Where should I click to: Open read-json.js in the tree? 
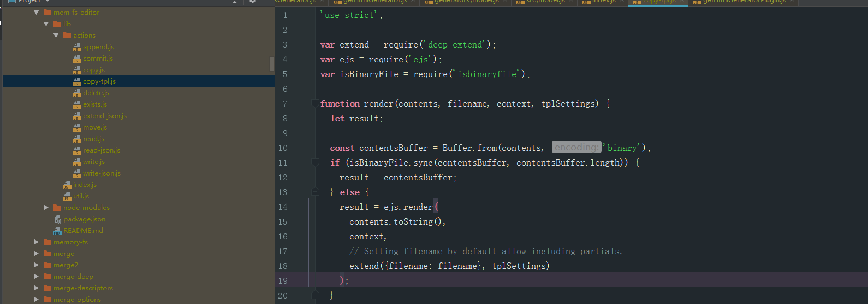pyautogui.click(x=102, y=150)
